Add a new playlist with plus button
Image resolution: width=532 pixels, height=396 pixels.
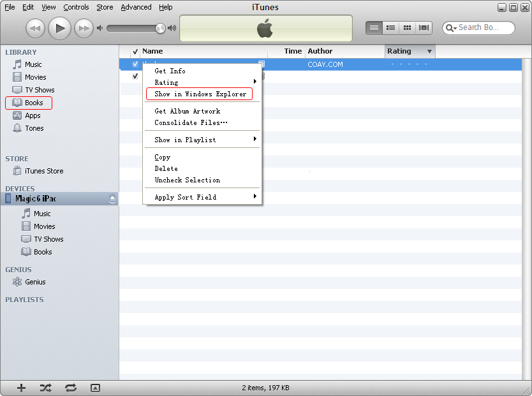pos(22,388)
